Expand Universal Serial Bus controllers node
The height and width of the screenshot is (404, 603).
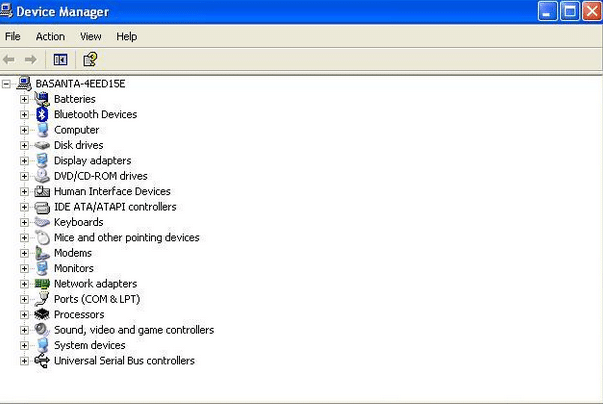[24, 361]
